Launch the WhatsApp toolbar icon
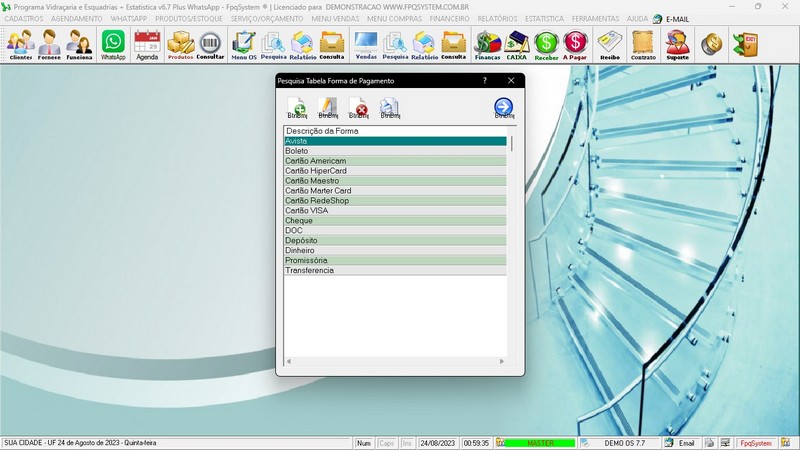The height and width of the screenshot is (450, 800). coord(113,45)
